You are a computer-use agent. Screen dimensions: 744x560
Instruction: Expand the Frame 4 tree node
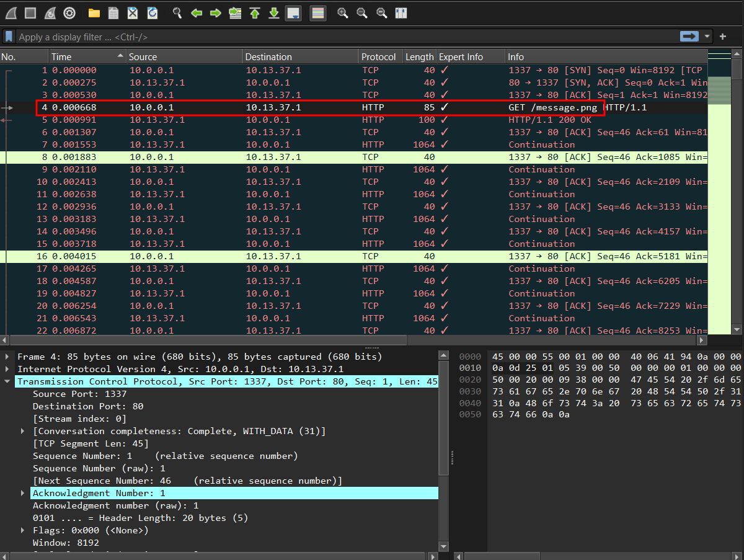(7, 357)
